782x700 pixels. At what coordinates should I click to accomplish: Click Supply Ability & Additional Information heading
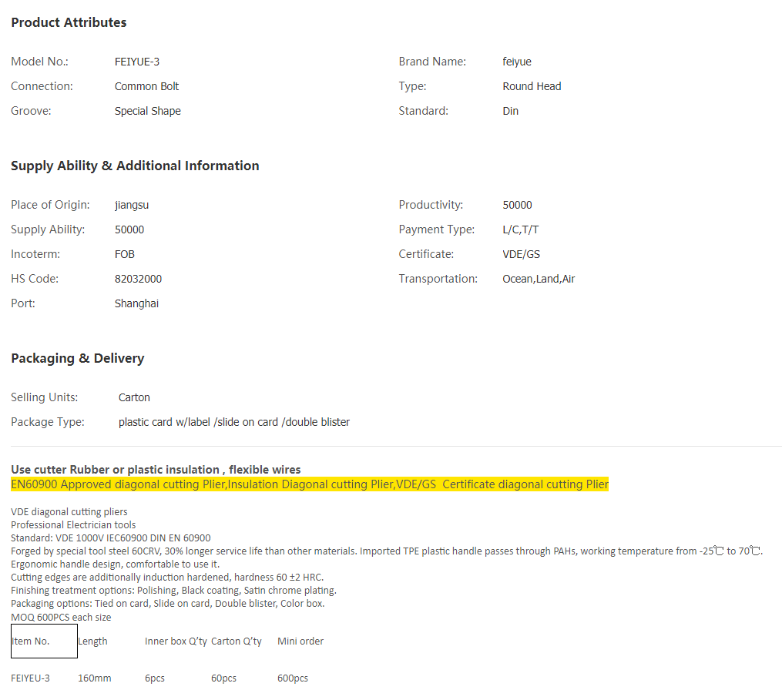coord(135,166)
